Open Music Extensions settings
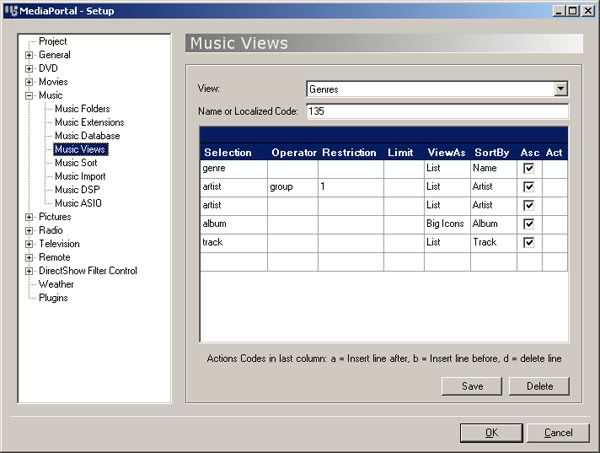The width and height of the screenshot is (600, 453). pyautogui.click(x=90, y=122)
